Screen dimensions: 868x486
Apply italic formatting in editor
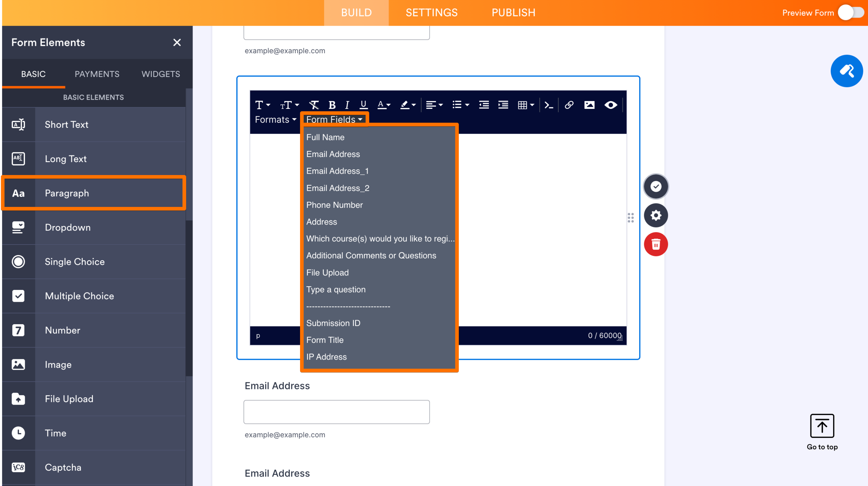click(347, 105)
